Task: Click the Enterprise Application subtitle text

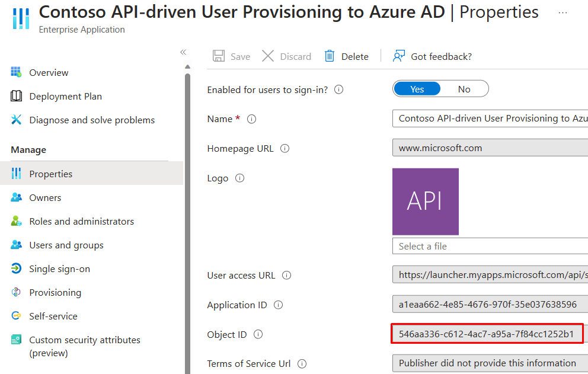Action: tap(82, 30)
